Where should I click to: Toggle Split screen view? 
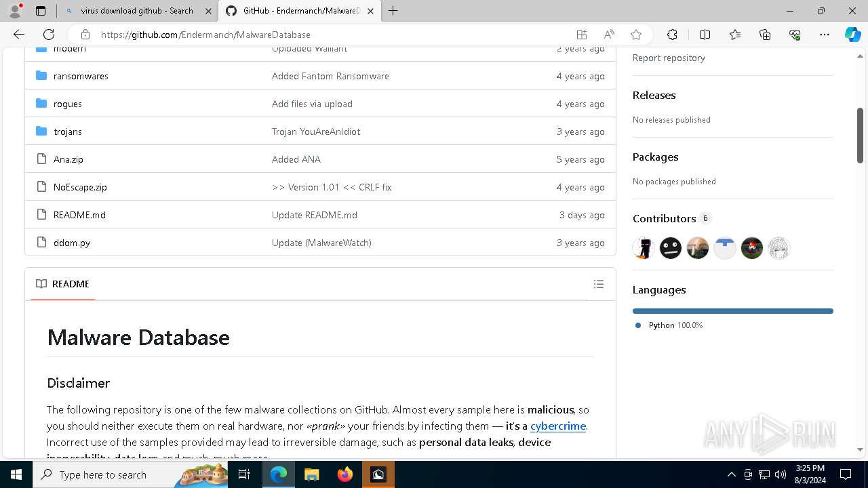point(705,35)
